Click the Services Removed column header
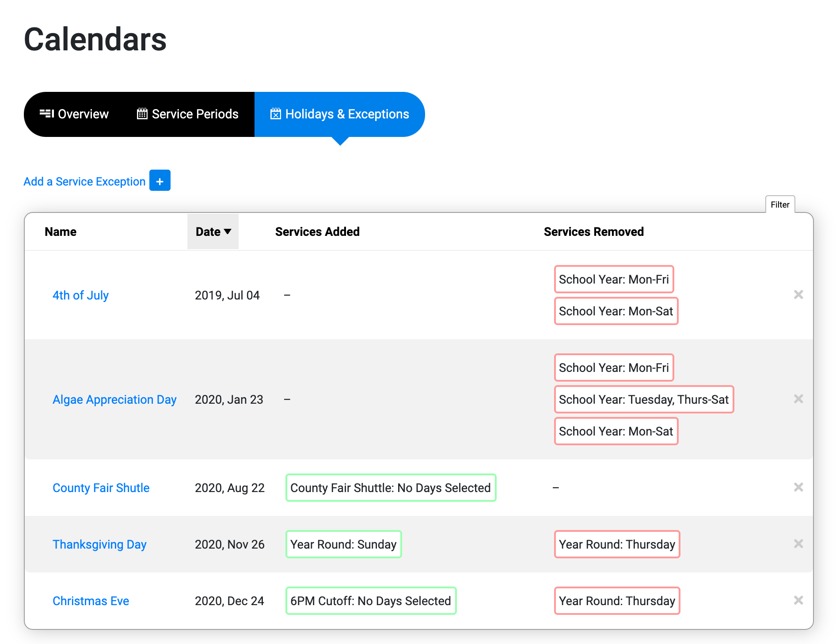836x644 pixels. tap(593, 231)
